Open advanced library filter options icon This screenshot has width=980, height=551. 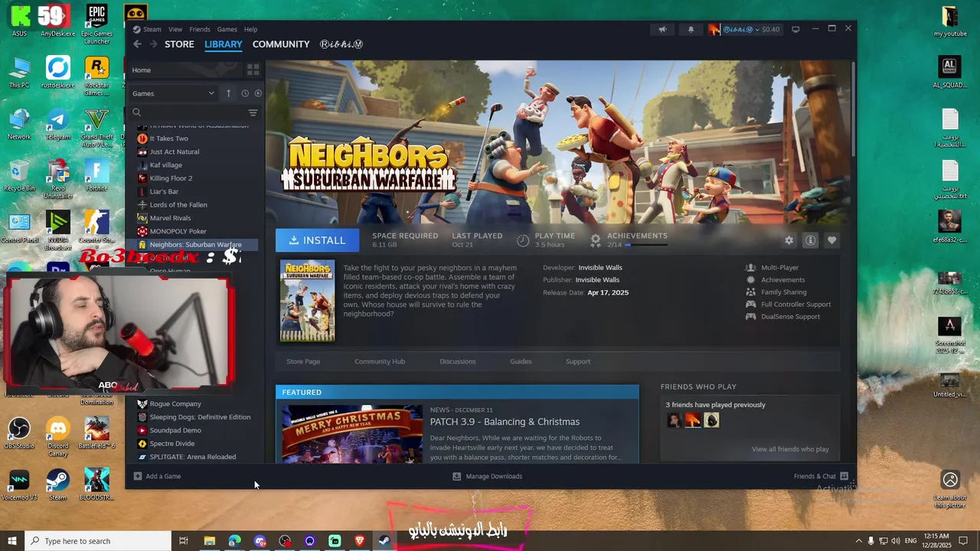click(x=253, y=112)
